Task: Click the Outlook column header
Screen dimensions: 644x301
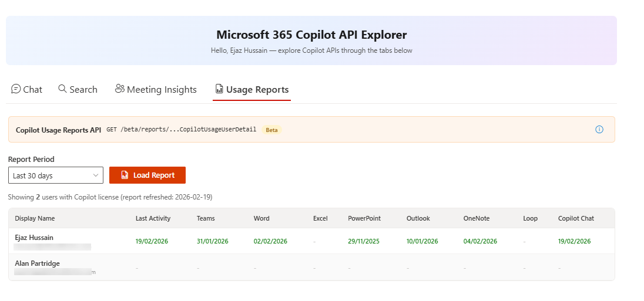Action: (418, 218)
